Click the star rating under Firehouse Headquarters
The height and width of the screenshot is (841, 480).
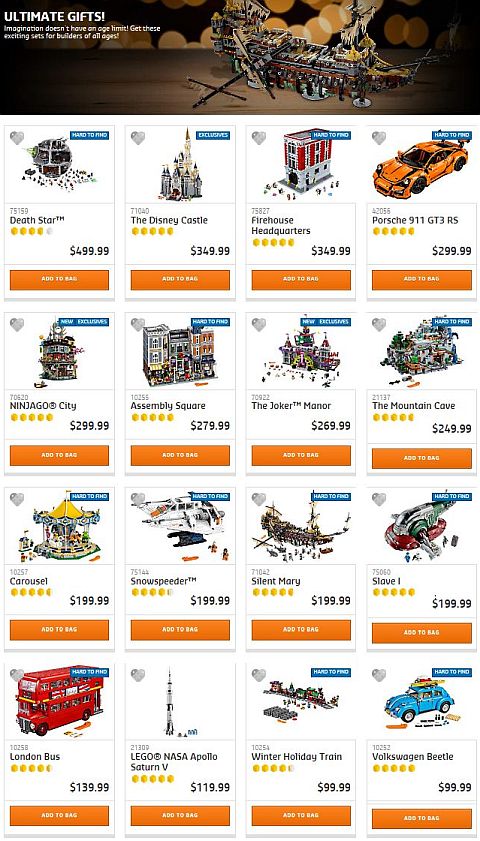coord(274,242)
